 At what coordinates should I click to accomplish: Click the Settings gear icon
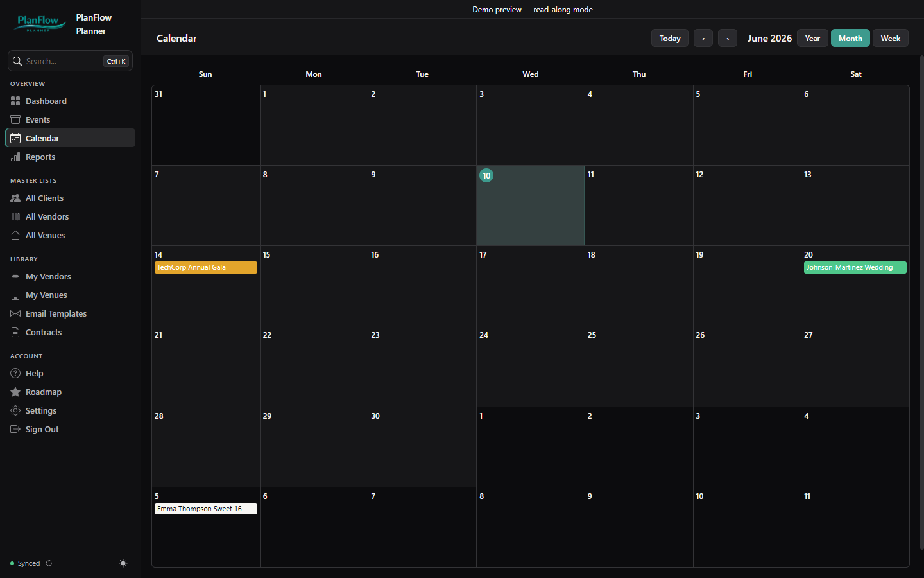[x=15, y=410]
